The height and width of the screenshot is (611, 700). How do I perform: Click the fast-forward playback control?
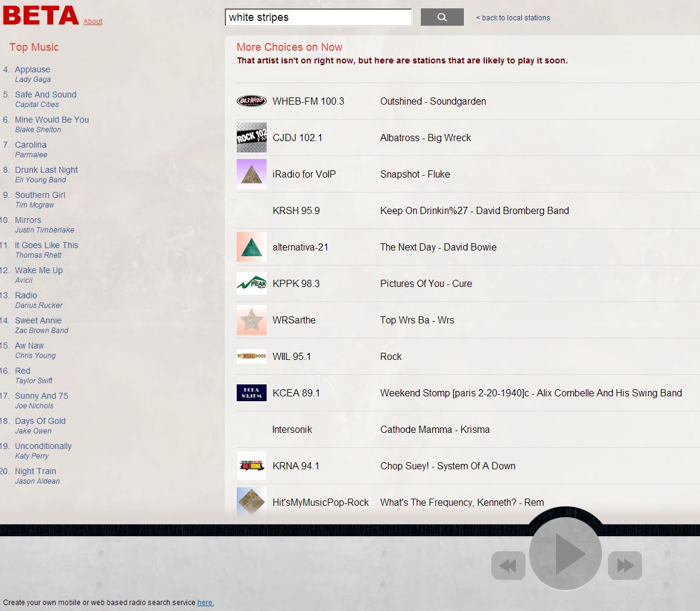(x=625, y=564)
